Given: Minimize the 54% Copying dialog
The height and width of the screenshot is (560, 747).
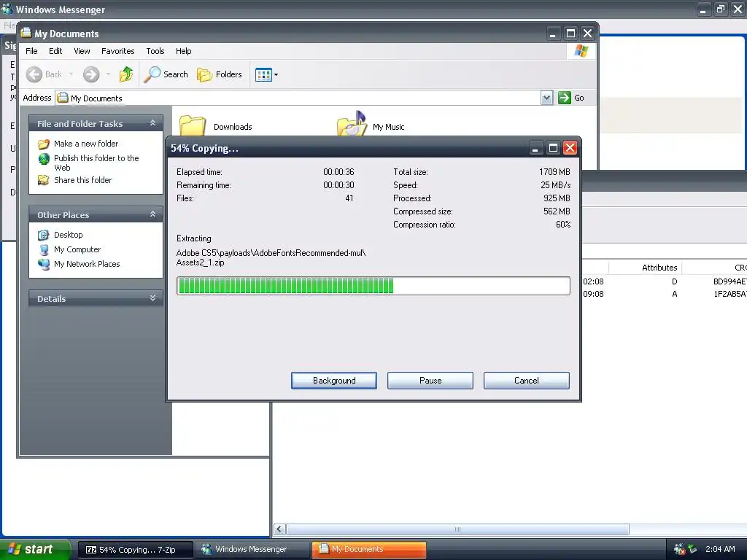Looking at the screenshot, I should [x=535, y=148].
